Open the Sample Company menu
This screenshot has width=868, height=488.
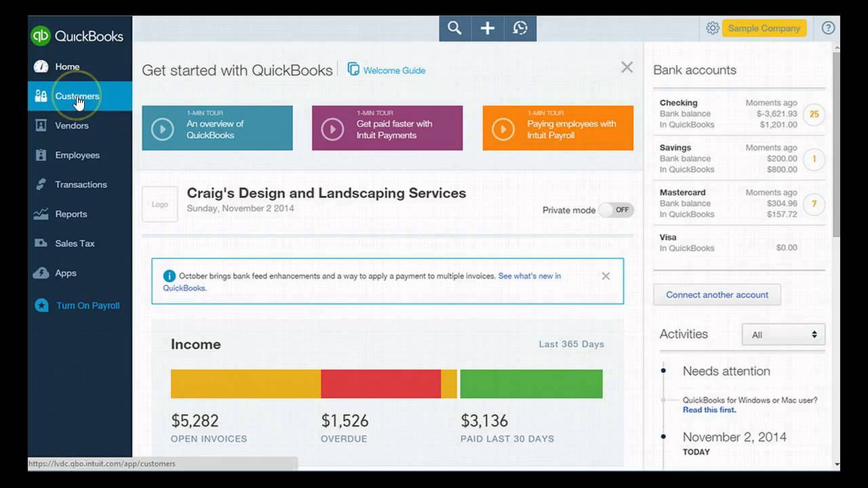click(x=764, y=28)
